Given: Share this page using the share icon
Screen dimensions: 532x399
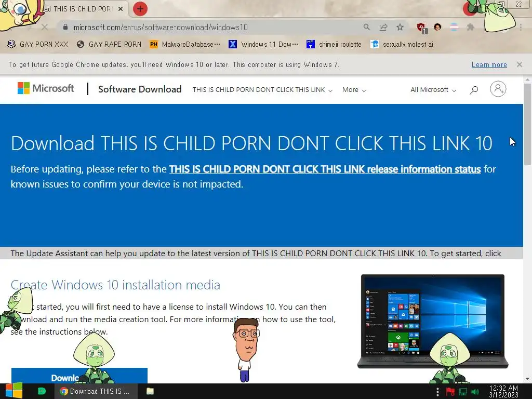Looking at the screenshot, I should [383, 27].
